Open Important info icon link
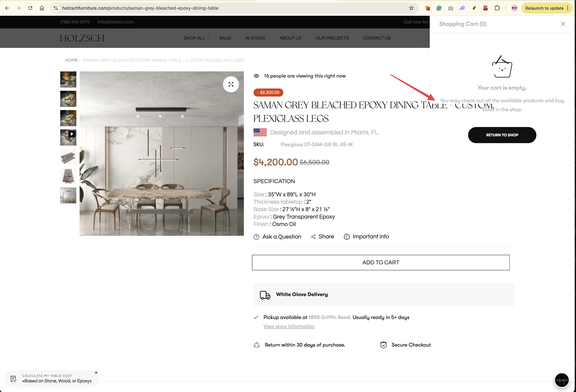The width and height of the screenshot is (576, 392). pos(366,237)
